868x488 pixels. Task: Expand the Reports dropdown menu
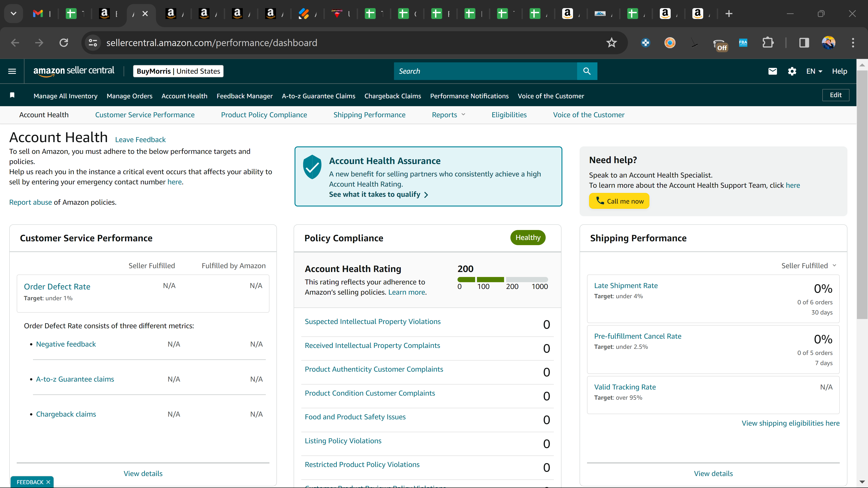coord(448,115)
